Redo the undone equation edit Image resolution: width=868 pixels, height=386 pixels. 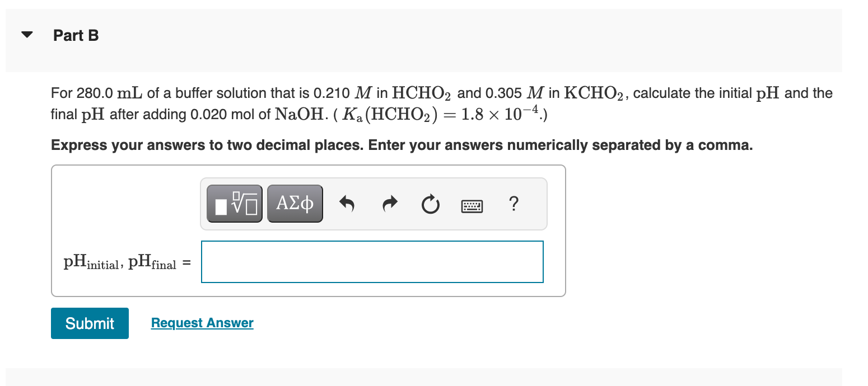point(389,203)
